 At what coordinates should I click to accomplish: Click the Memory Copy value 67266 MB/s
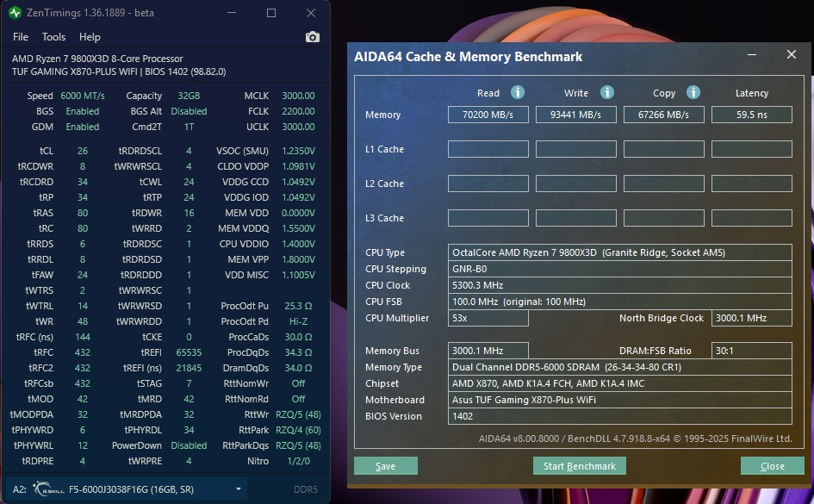663,115
